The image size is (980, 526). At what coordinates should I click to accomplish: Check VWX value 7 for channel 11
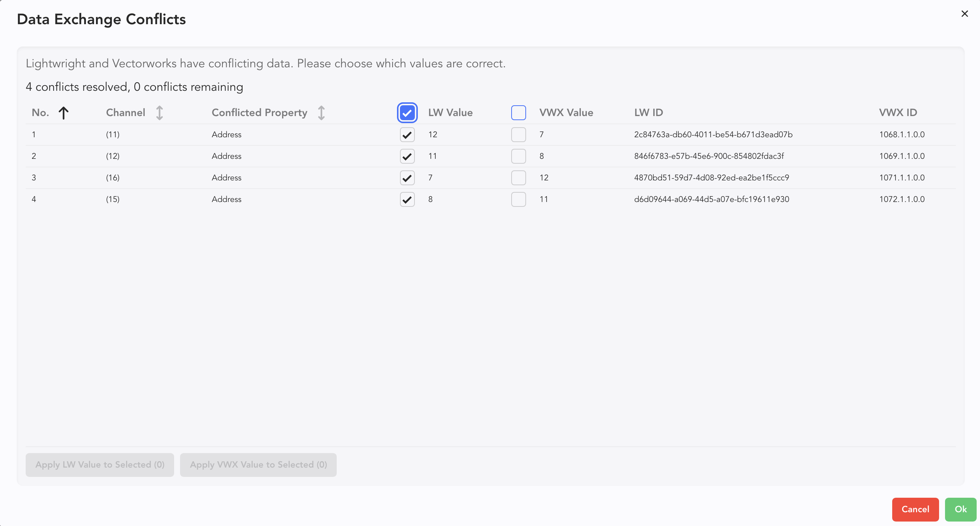coord(518,135)
